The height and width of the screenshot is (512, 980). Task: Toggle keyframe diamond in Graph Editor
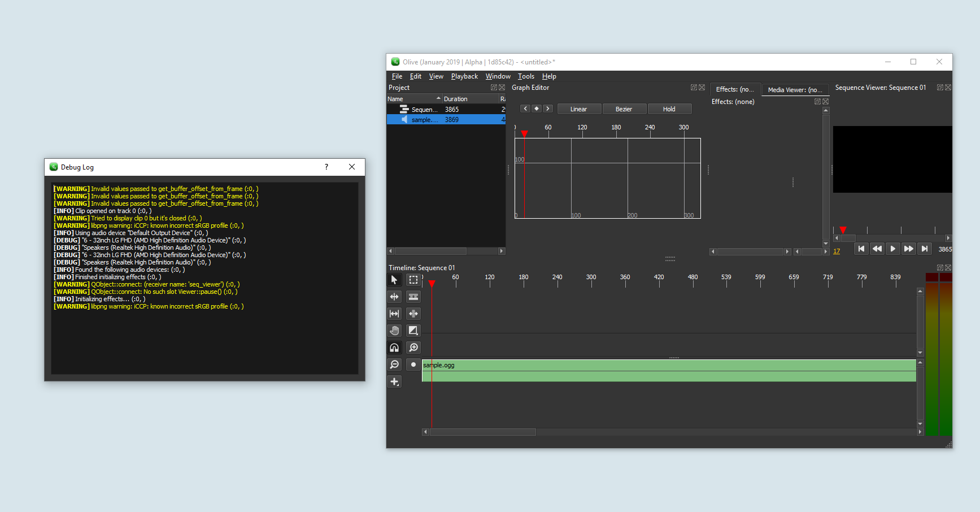tap(537, 109)
